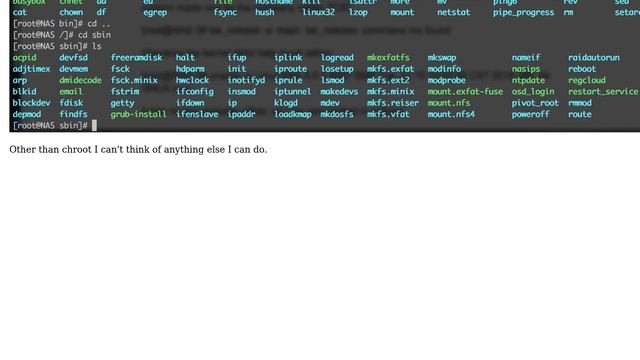Select modprobe in the listing
Viewport: 640px width, 360px height.
click(447, 80)
